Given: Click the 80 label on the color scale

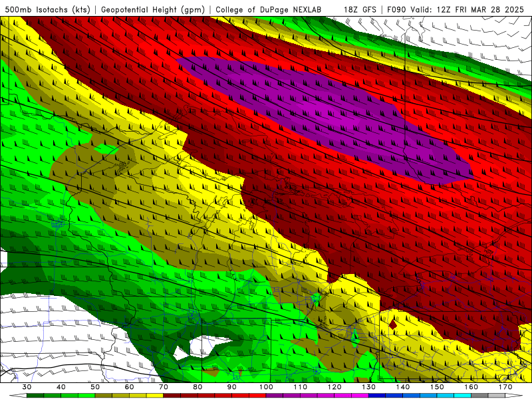Looking at the screenshot, I should coord(198,387).
